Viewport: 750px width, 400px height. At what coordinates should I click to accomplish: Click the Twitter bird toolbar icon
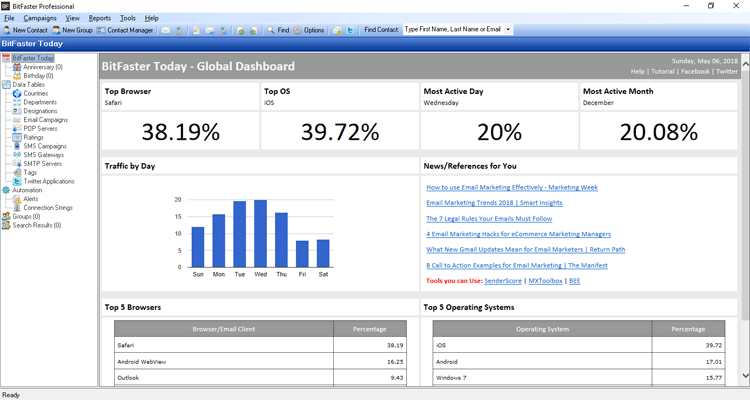pos(350,30)
